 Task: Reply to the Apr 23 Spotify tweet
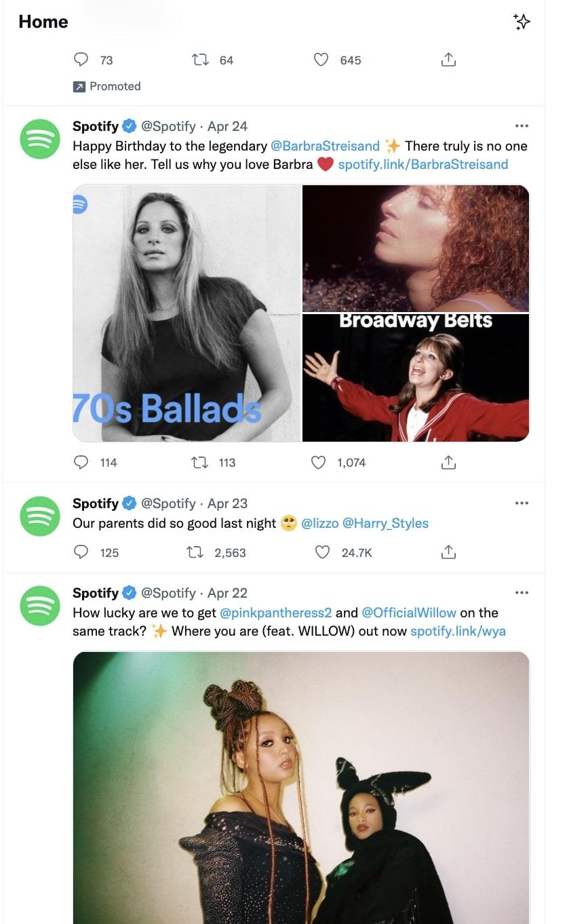[x=81, y=552]
